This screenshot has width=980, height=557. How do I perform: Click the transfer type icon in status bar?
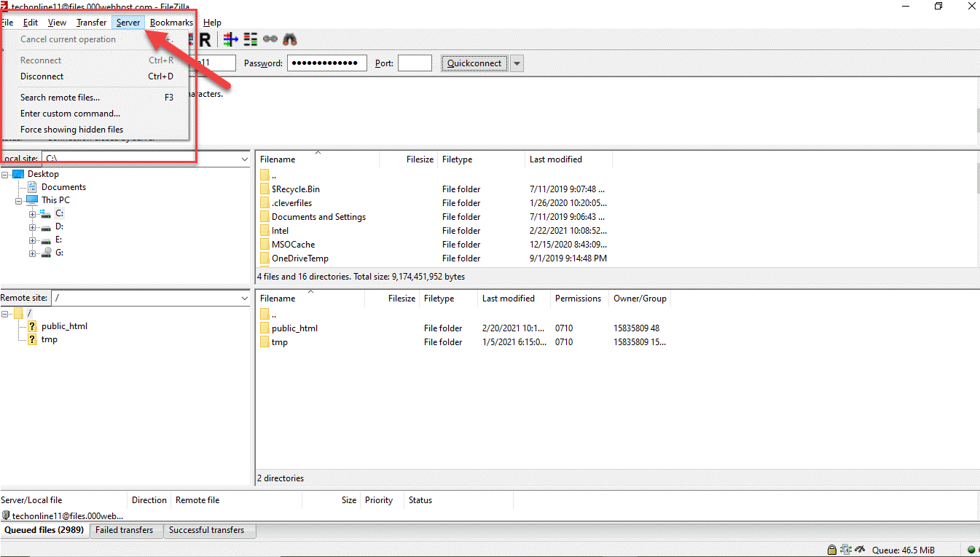(x=844, y=549)
